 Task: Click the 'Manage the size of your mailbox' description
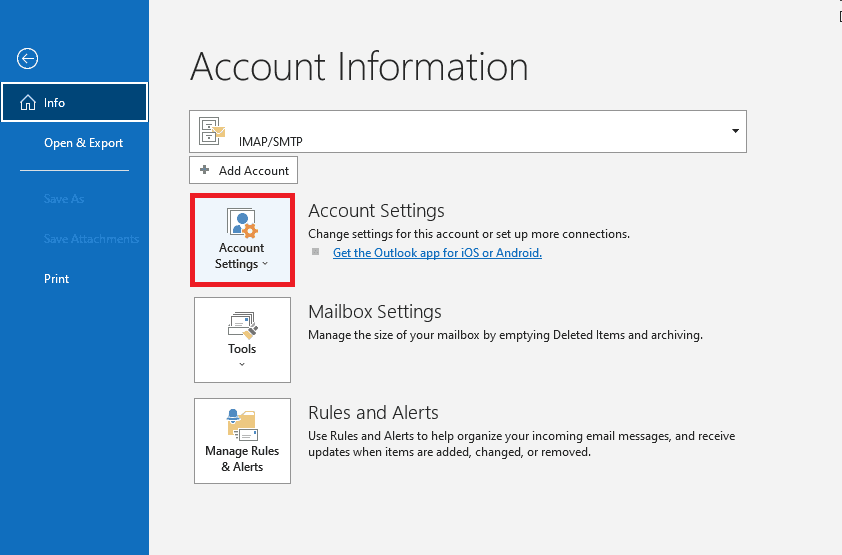pyautogui.click(x=505, y=335)
